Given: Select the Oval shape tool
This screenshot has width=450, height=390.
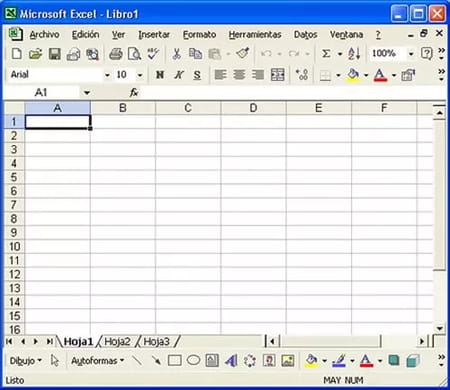Looking at the screenshot, I should click(x=193, y=360).
